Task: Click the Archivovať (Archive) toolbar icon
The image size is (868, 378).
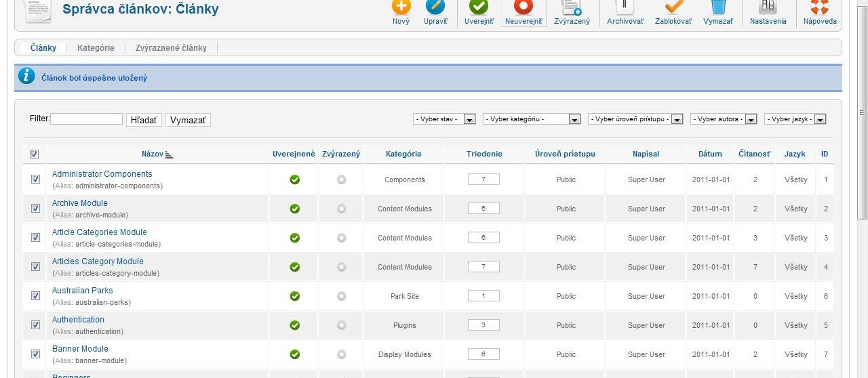Action: [x=625, y=8]
